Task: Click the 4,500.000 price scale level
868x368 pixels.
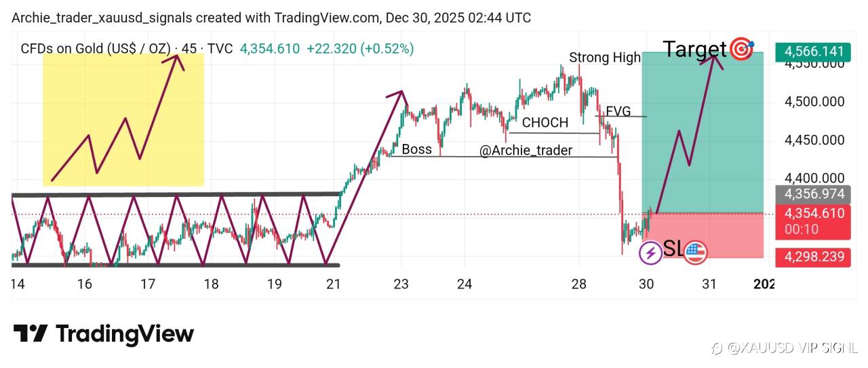Action: 814,102
